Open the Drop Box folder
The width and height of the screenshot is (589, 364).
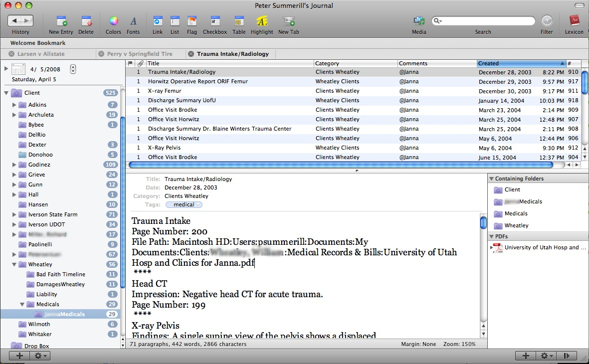(36, 346)
